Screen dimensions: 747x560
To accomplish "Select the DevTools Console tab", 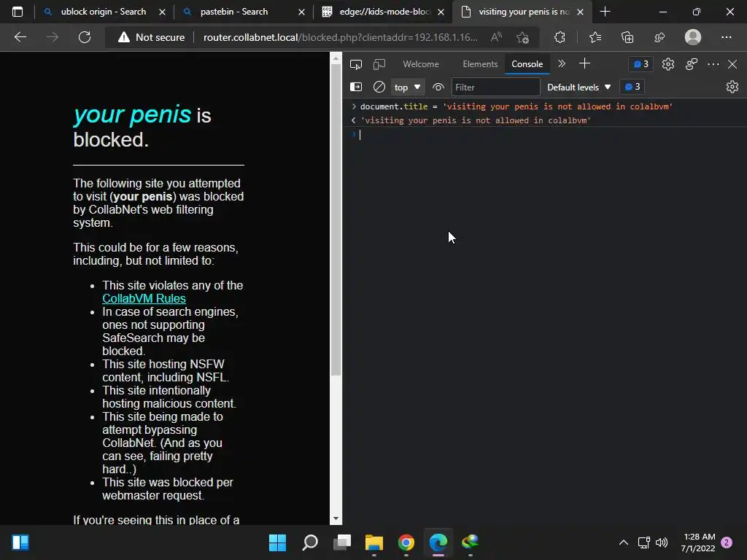I will [527, 64].
